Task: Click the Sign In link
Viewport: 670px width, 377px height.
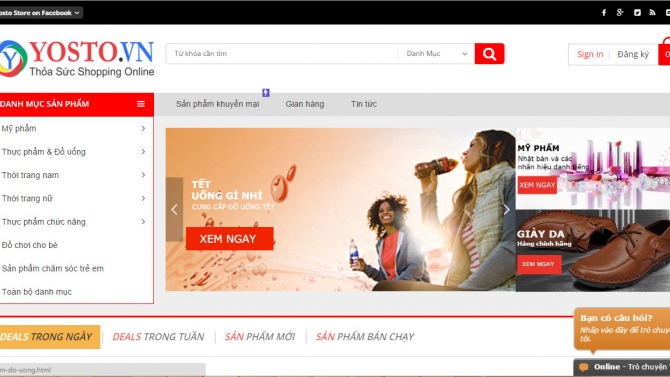Action: tap(590, 54)
